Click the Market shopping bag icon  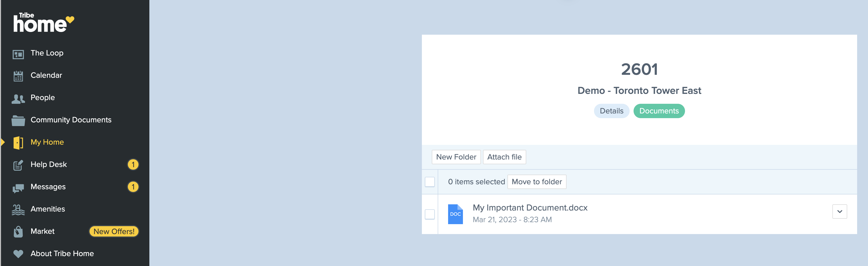[x=18, y=232]
